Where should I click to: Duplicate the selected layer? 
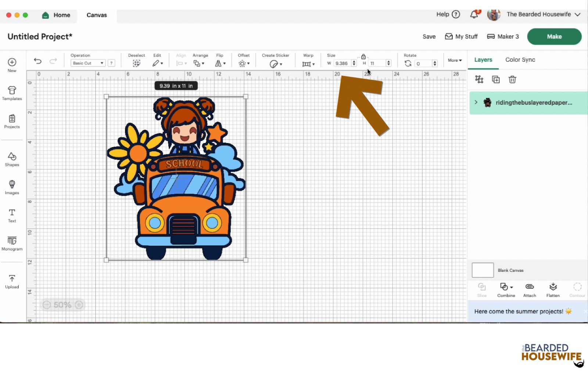(x=495, y=79)
